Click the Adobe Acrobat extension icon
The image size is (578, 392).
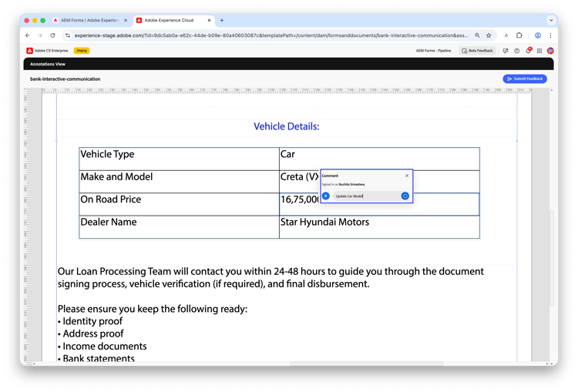[x=506, y=35]
